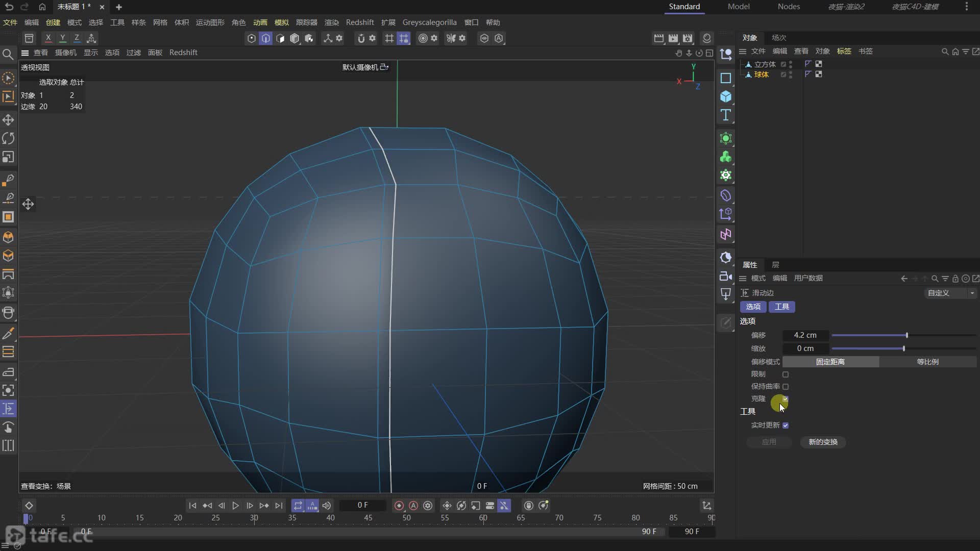Click the camera icon in right toolbar

pyautogui.click(x=726, y=276)
